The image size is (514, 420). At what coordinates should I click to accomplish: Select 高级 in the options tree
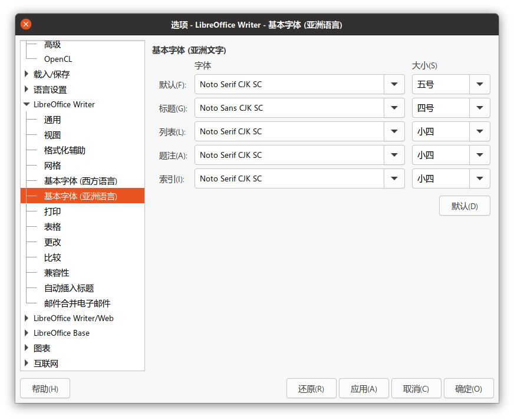click(52, 44)
